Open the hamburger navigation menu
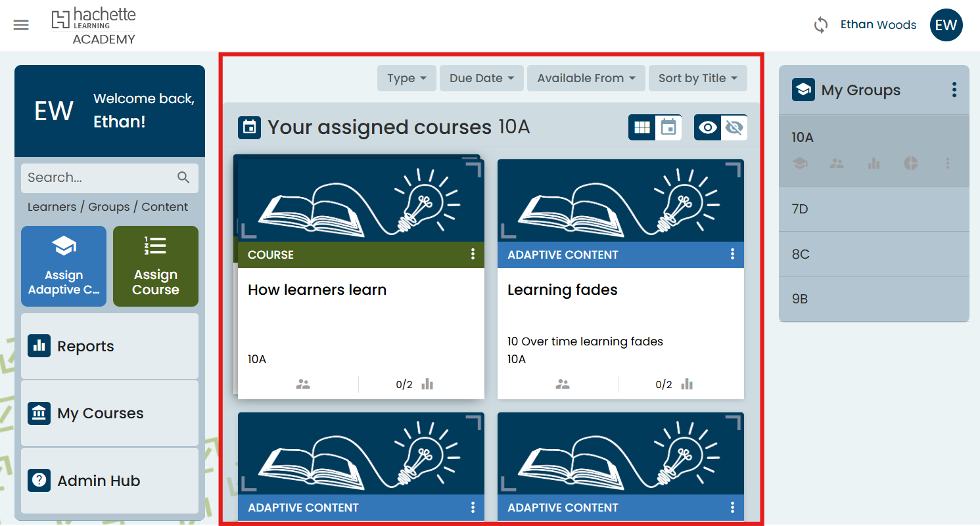 (21, 25)
